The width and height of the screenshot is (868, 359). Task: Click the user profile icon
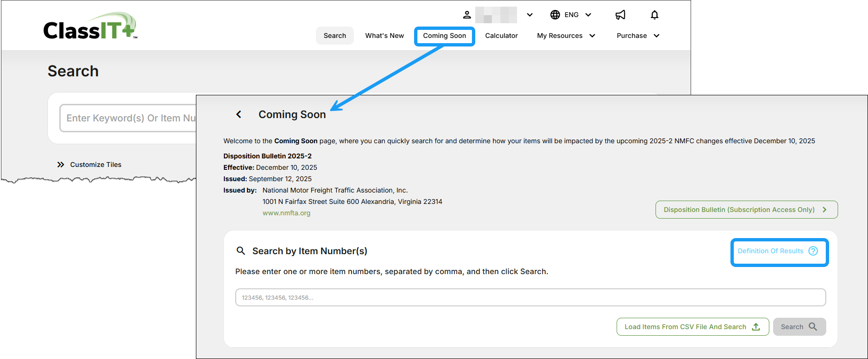click(x=467, y=15)
